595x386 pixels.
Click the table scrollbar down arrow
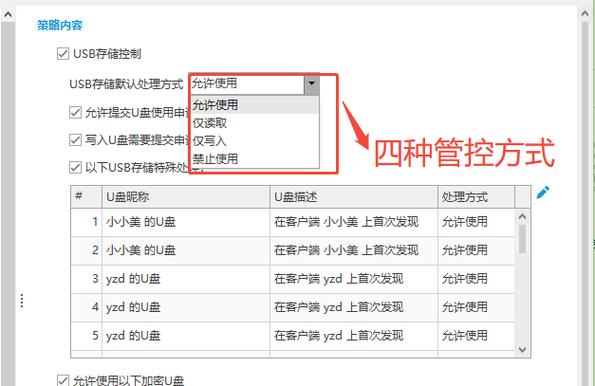click(x=523, y=350)
